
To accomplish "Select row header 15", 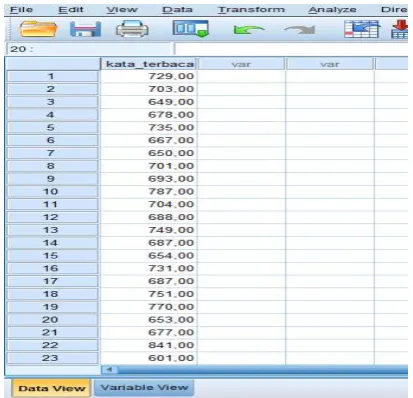I will pyautogui.click(x=52, y=256).
